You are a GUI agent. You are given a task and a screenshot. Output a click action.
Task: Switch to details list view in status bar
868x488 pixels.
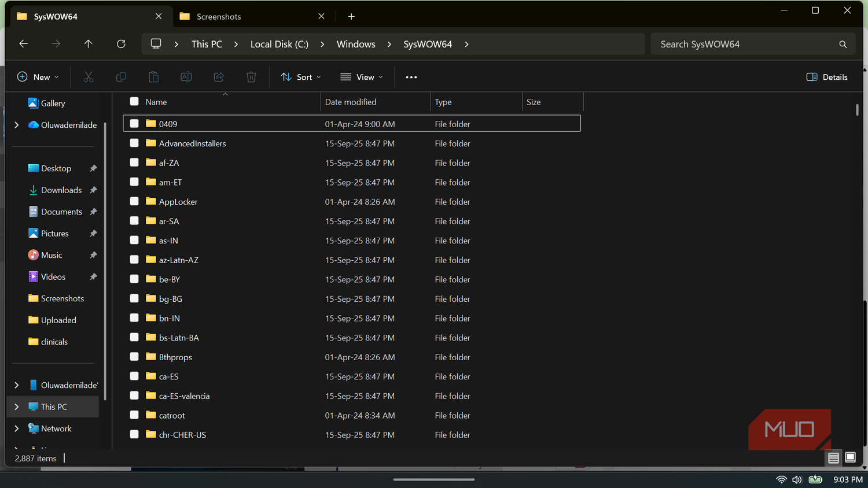coord(833,458)
